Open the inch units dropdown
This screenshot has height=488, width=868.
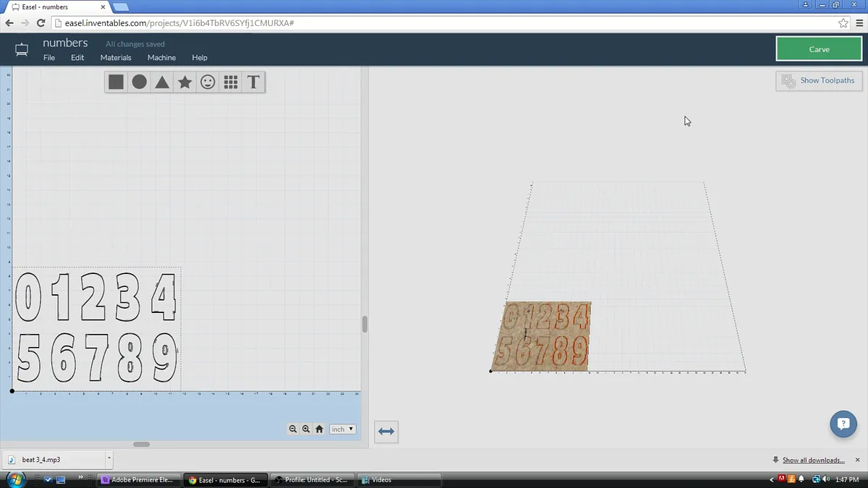(342, 429)
